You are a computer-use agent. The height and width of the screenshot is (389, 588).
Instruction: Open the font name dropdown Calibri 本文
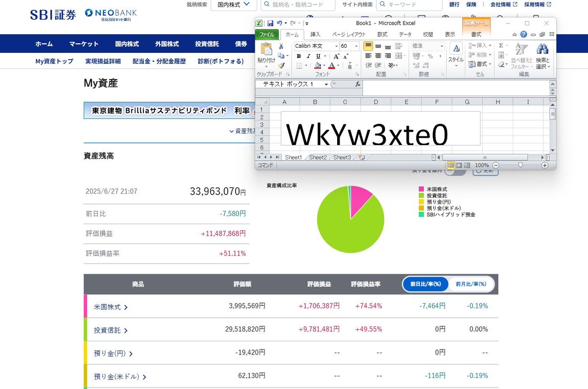[336, 46]
